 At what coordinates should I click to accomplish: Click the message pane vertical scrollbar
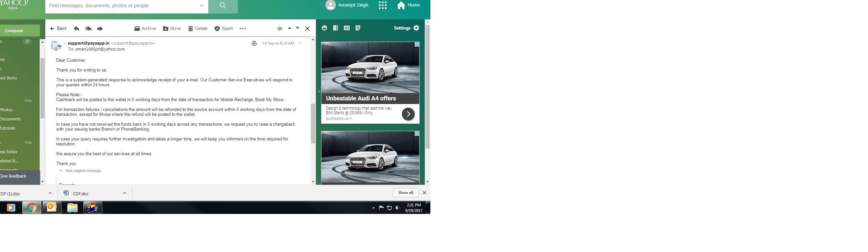coord(313,123)
